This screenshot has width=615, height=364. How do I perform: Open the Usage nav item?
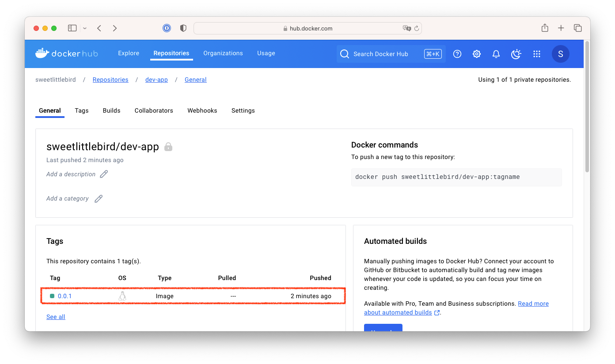point(266,53)
